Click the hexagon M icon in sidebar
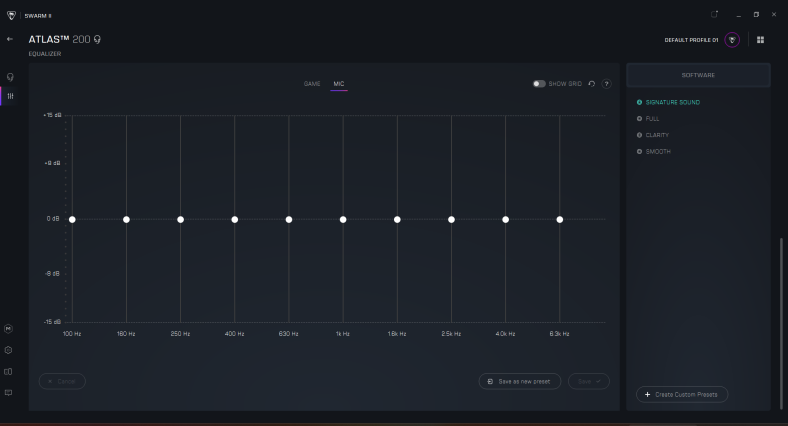 pos(9,328)
